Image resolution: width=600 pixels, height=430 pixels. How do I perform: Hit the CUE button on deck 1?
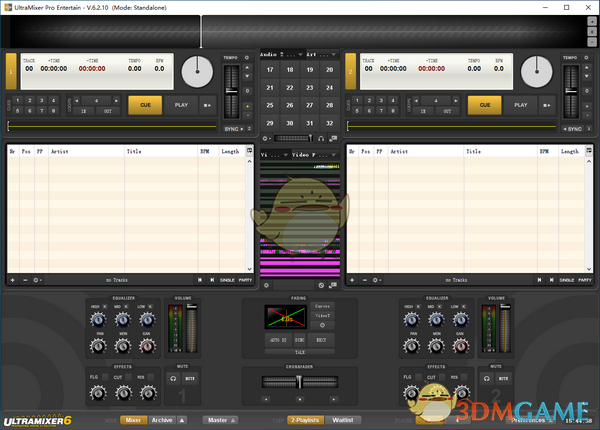[x=145, y=105]
